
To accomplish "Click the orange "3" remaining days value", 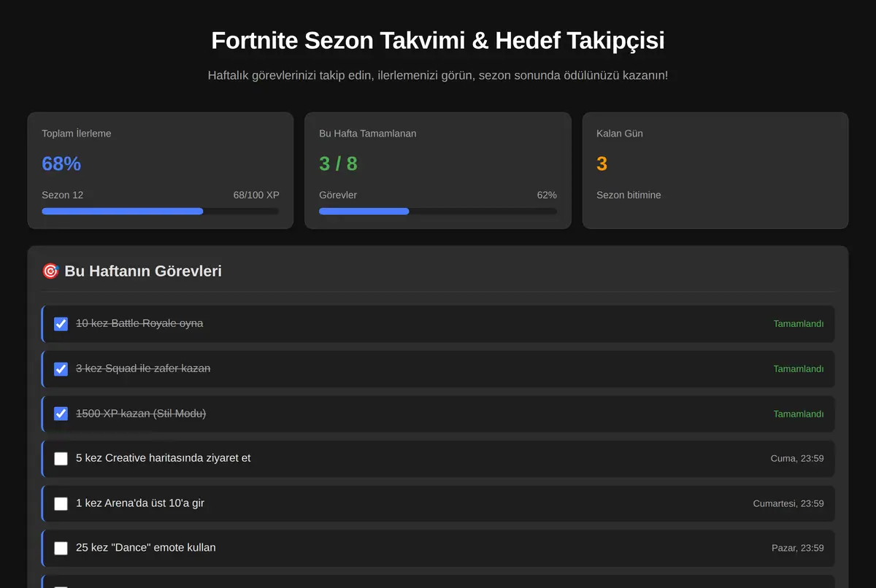I will [602, 164].
